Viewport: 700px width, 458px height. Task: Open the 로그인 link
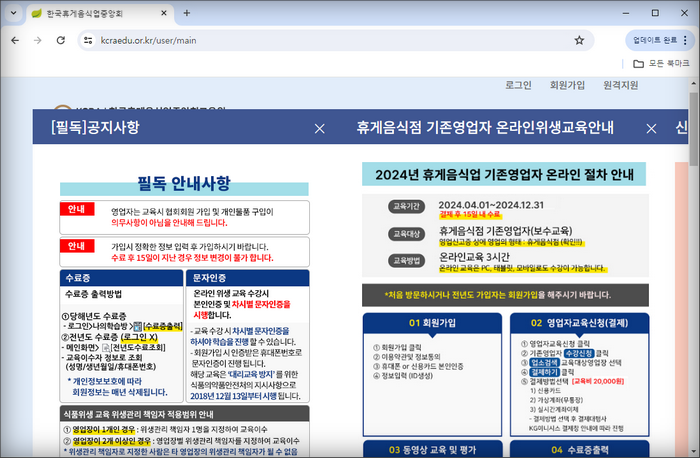point(518,85)
